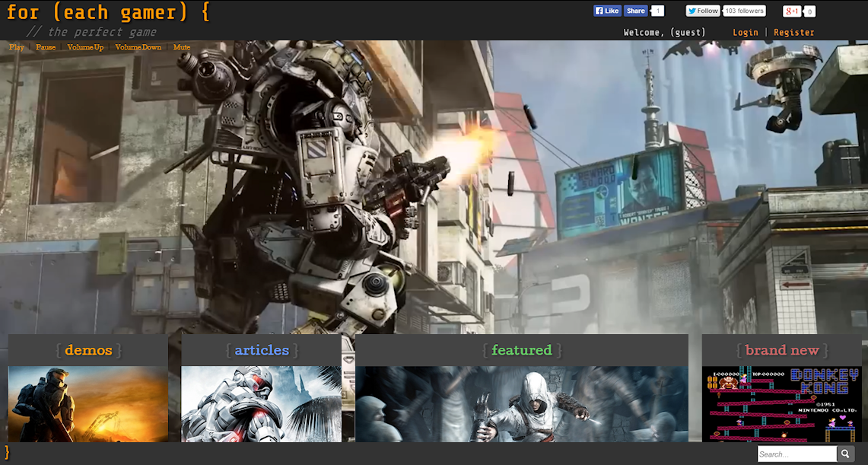868x465 pixels.
Task: Open the 103 followers count bubble
Action: (x=745, y=11)
